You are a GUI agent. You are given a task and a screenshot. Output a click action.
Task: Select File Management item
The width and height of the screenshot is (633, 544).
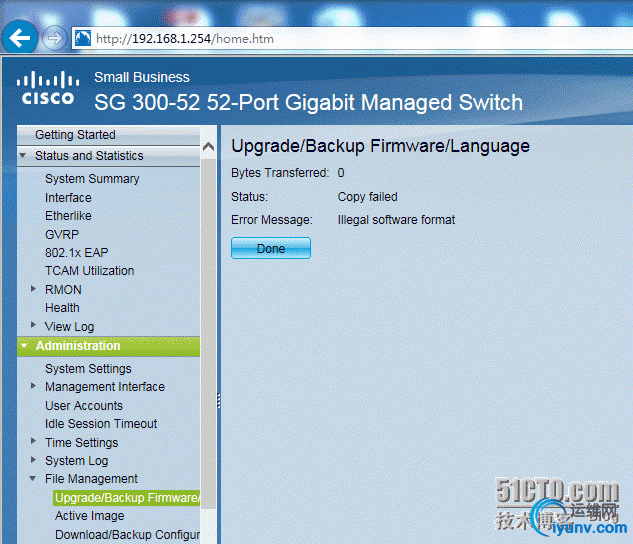click(91, 479)
